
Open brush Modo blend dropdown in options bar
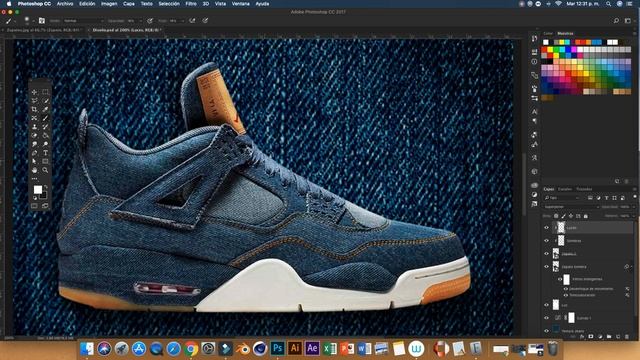click(x=83, y=20)
